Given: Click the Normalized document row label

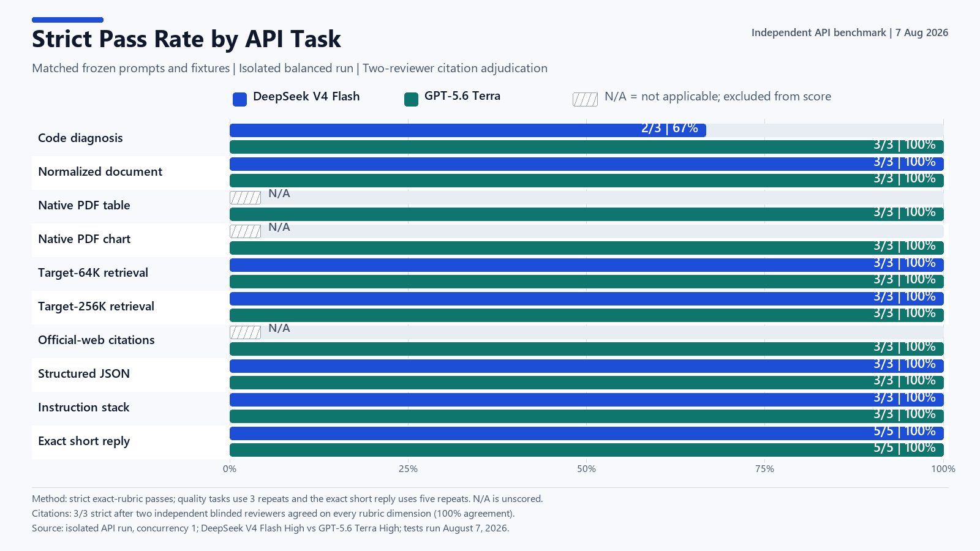Looking at the screenshot, I should (100, 171).
